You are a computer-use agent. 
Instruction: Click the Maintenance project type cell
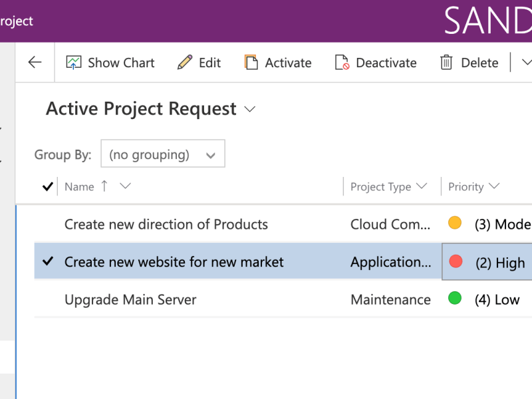tap(390, 300)
